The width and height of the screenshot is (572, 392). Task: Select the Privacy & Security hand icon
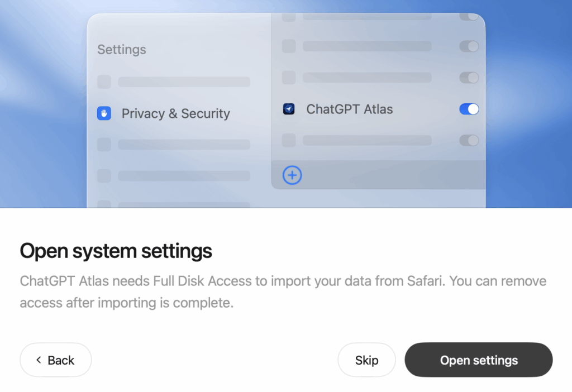(104, 113)
